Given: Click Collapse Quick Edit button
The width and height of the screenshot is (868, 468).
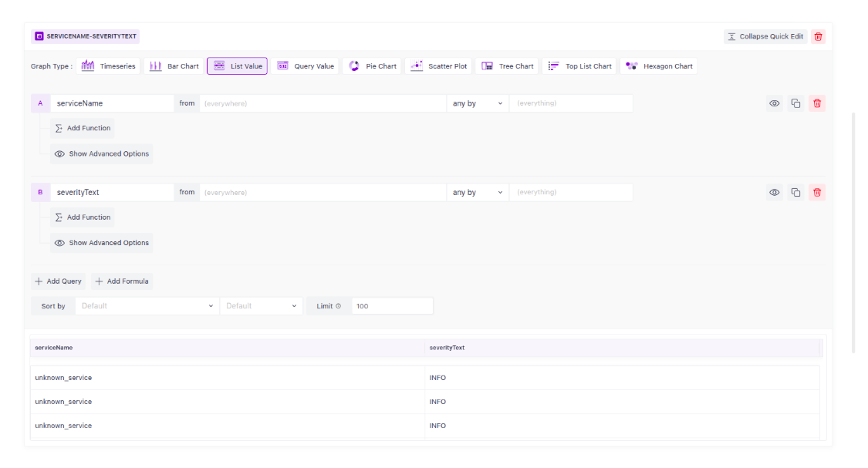Looking at the screenshot, I should (x=765, y=36).
